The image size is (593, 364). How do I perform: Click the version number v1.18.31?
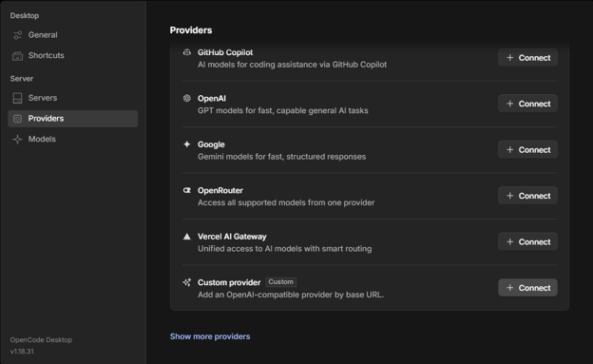pyautogui.click(x=22, y=351)
